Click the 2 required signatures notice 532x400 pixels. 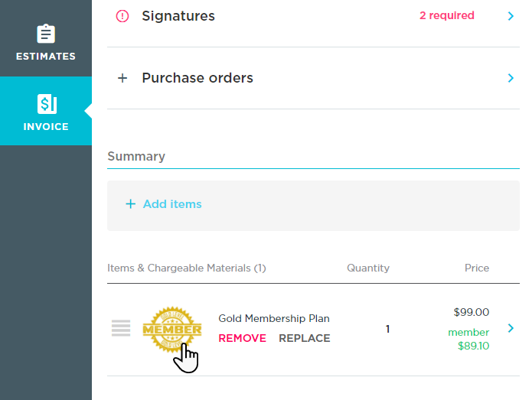446,15
